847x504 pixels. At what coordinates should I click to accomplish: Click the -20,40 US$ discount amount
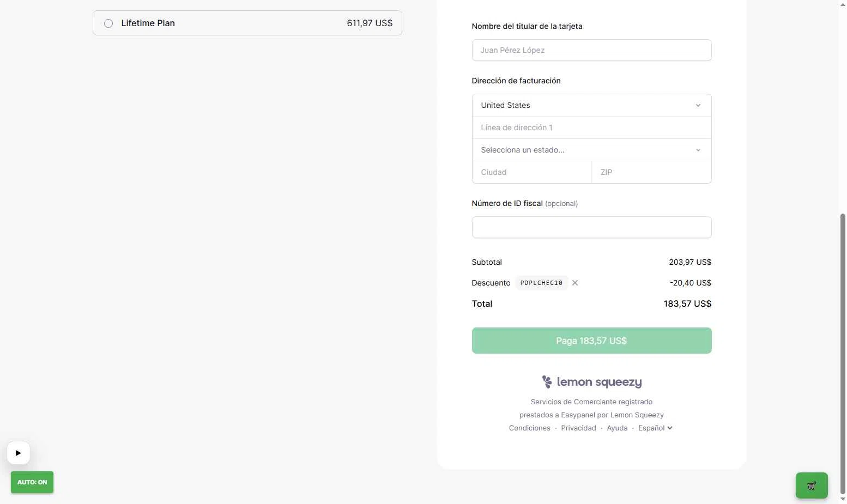click(x=691, y=283)
